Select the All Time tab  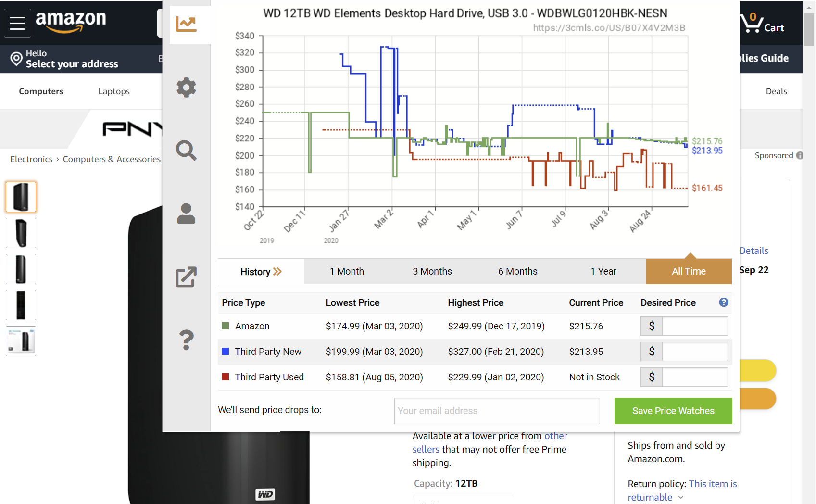(x=689, y=272)
